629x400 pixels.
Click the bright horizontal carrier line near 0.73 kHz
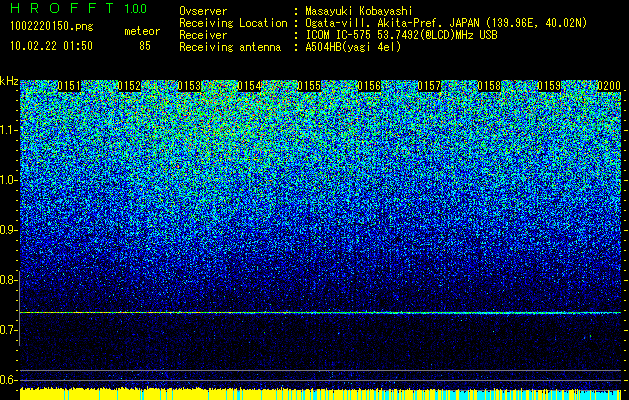click(x=320, y=312)
